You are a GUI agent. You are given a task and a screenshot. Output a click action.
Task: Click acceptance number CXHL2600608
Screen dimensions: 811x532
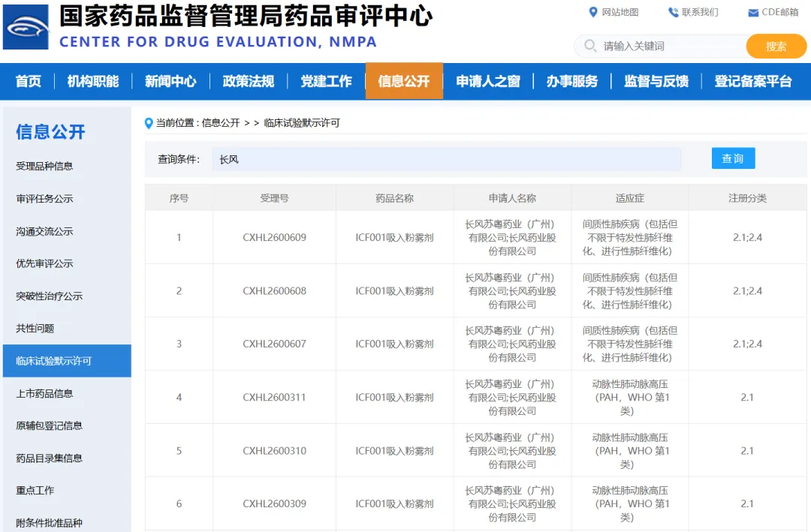click(x=275, y=291)
